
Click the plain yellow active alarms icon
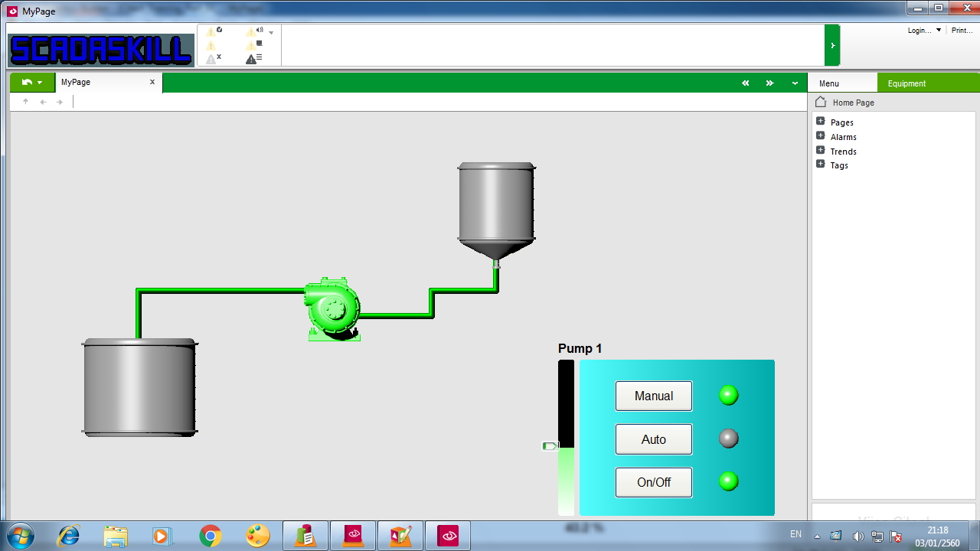pos(211,44)
